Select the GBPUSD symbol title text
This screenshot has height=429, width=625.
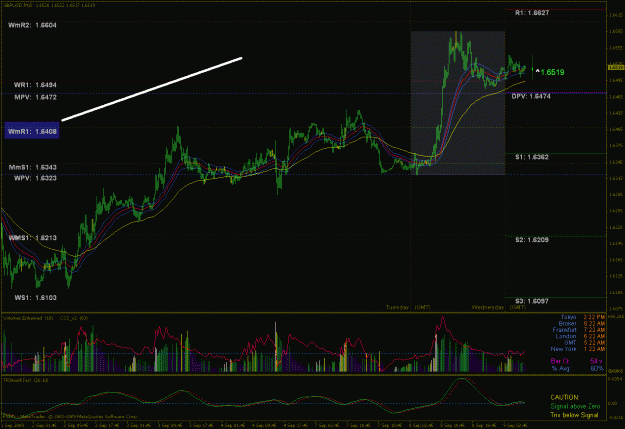click(x=49, y=5)
